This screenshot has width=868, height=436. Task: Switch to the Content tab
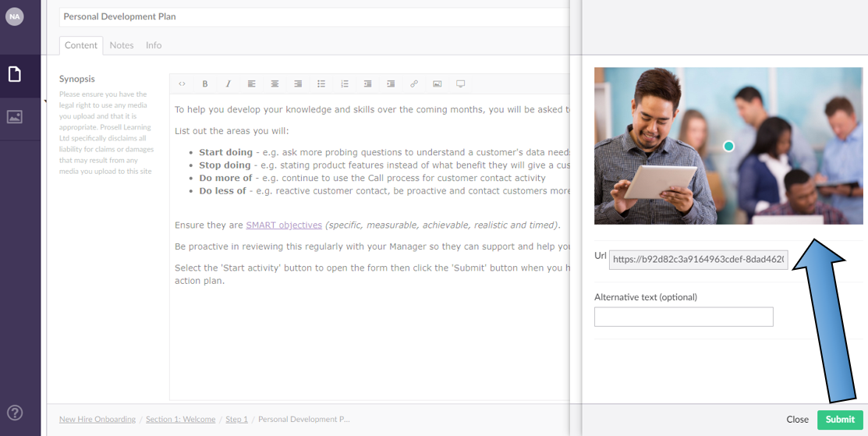click(81, 45)
